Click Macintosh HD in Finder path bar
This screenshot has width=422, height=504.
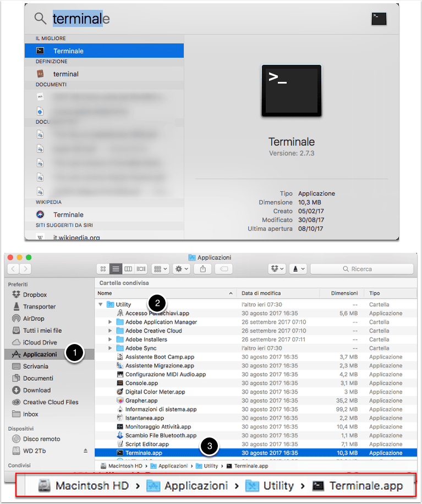point(121,466)
